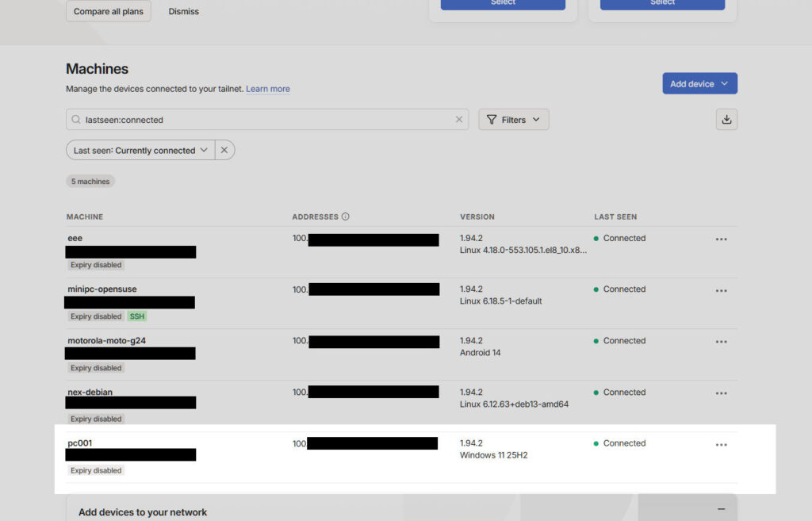Viewport: 812px width, 521px height.
Task: Open Last seen: Currently connected dropdown
Action: pyautogui.click(x=140, y=150)
